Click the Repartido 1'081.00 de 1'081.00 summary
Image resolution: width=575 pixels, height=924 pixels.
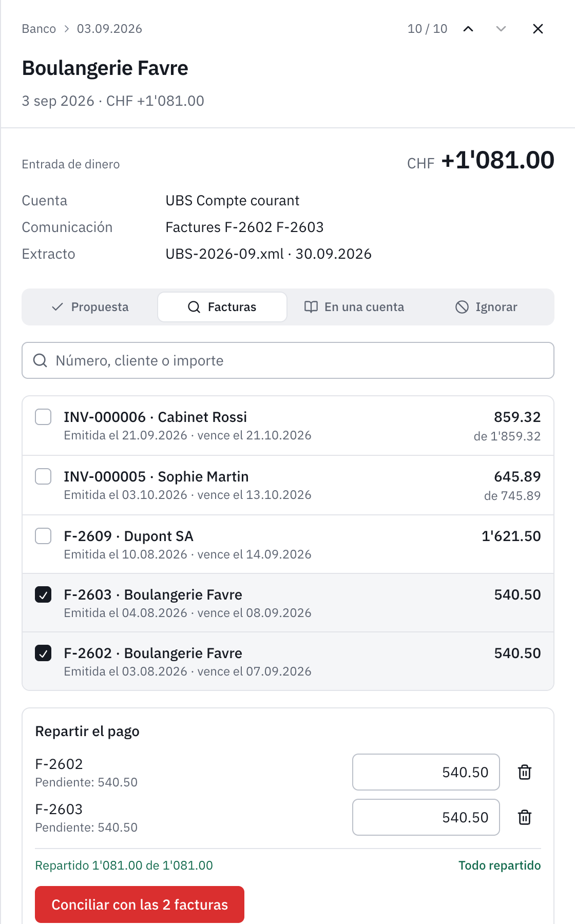(x=124, y=865)
